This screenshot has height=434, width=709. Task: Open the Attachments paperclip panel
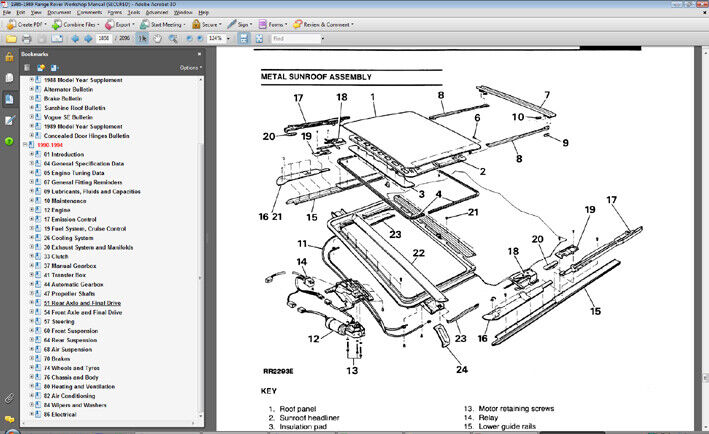(9, 398)
